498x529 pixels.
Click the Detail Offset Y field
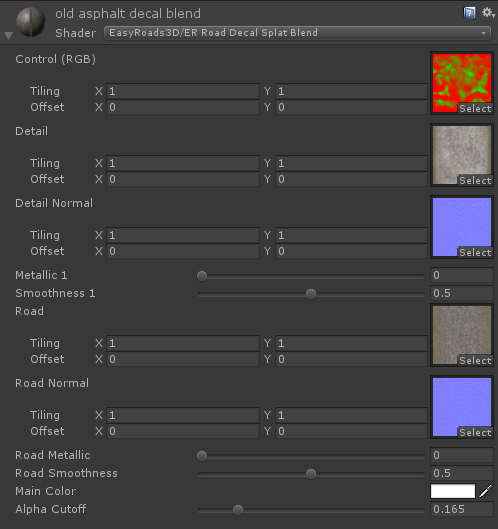click(351, 179)
